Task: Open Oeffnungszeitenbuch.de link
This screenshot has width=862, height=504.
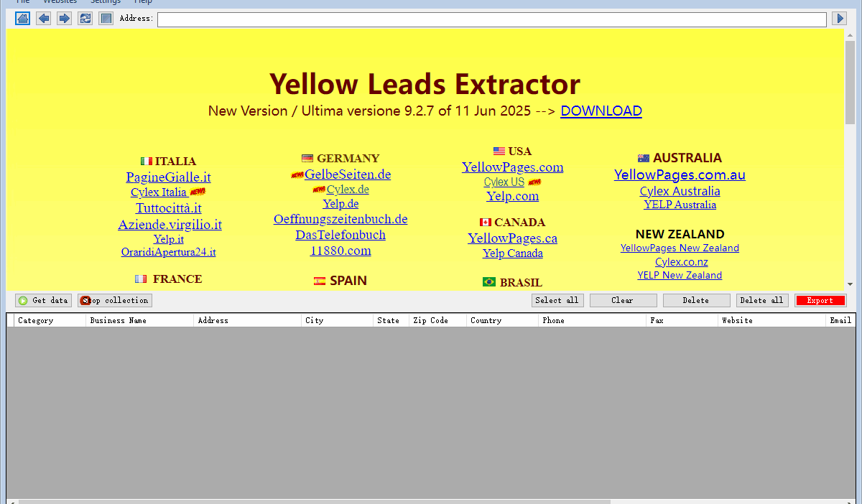Action: (340, 219)
